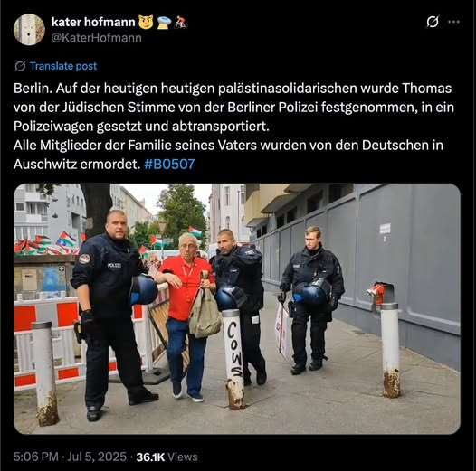The height and width of the screenshot is (471, 476).
Task: Click the Grok icon beside Translate post
Action: 20,66
